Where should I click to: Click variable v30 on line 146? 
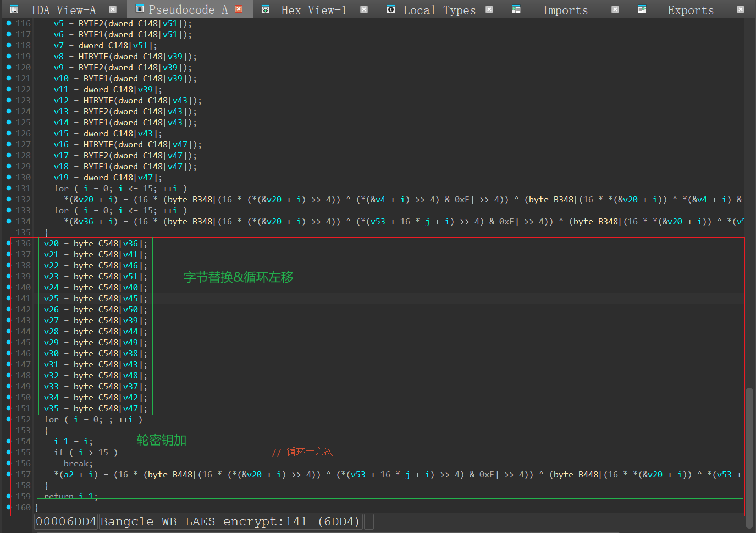click(x=51, y=354)
